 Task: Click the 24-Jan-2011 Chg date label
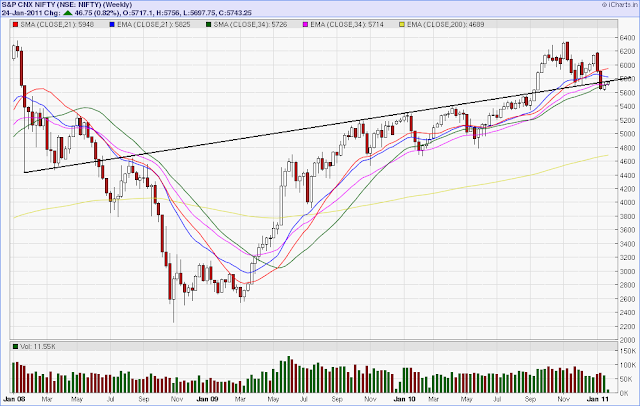coord(31,13)
